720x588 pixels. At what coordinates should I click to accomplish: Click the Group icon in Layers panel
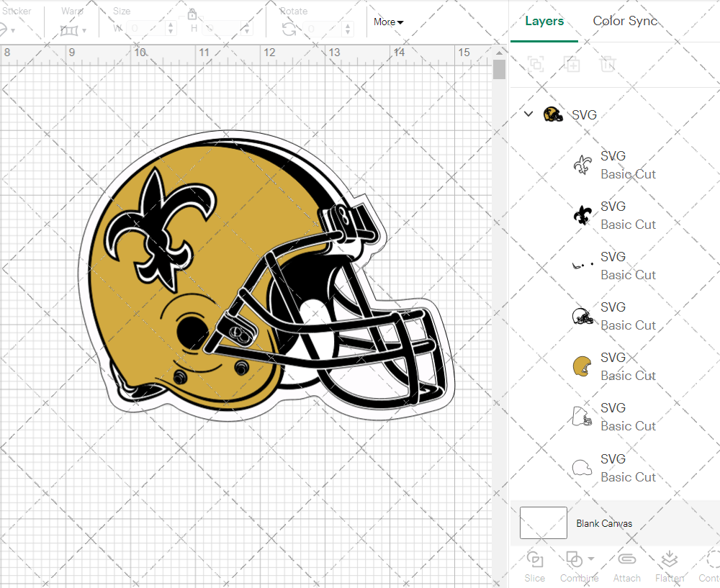tap(536, 64)
